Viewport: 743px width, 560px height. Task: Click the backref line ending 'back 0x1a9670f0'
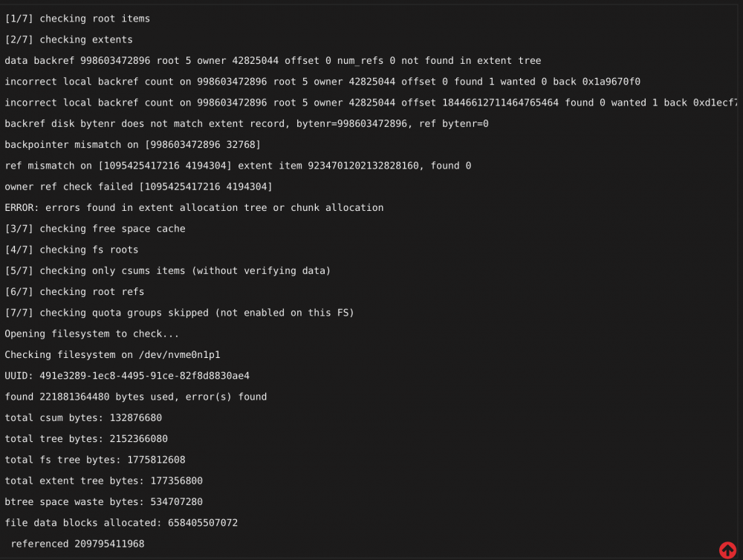322,82
